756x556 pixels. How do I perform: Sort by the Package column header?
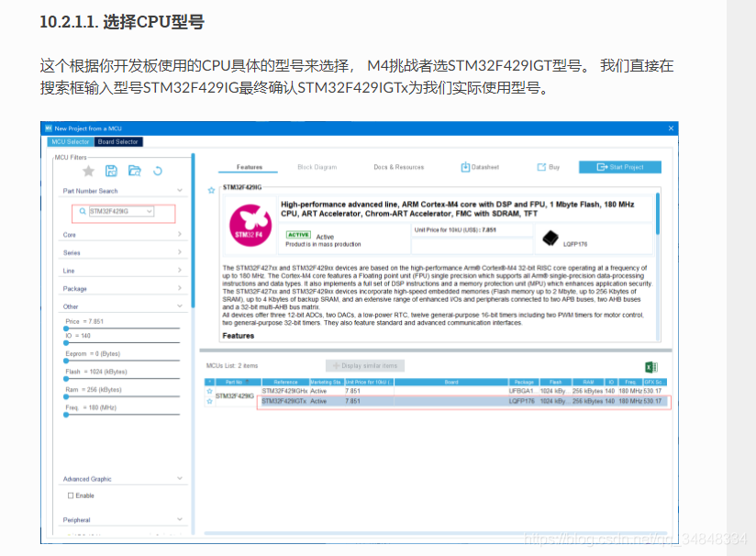point(524,382)
